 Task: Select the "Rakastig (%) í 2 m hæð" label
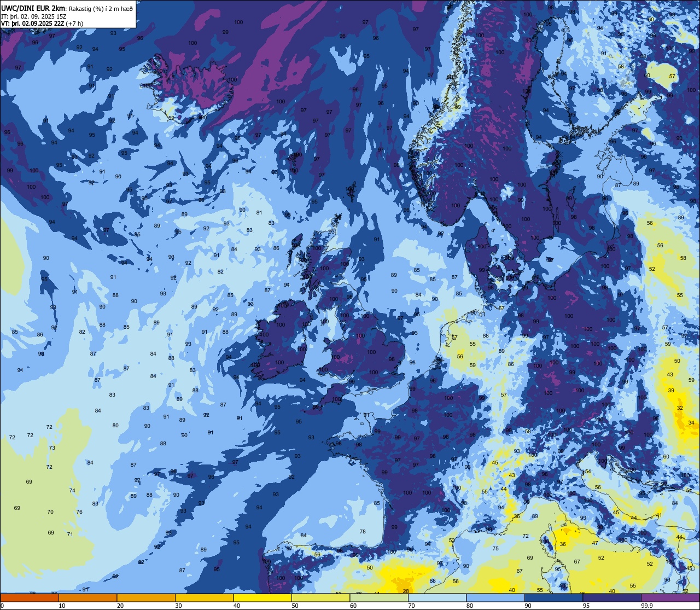tap(101, 8)
